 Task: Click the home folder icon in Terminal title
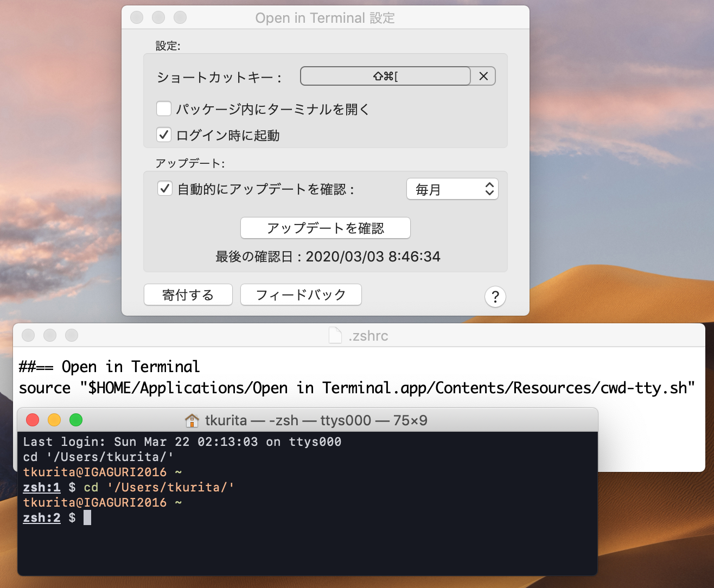tap(192, 420)
